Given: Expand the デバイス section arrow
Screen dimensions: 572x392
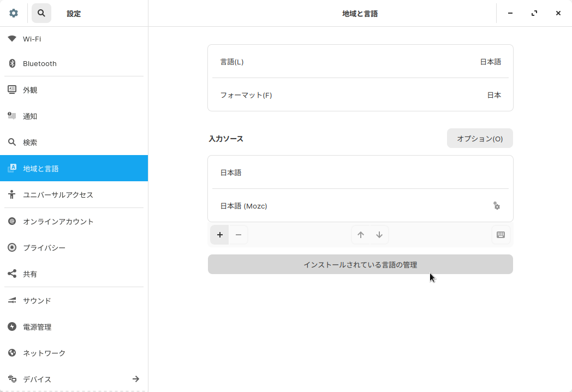Looking at the screenshot, I should (x=136, y=379).
